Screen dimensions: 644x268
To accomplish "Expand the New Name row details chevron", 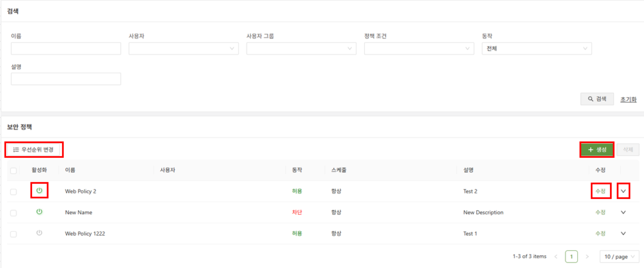I will 623,213.
